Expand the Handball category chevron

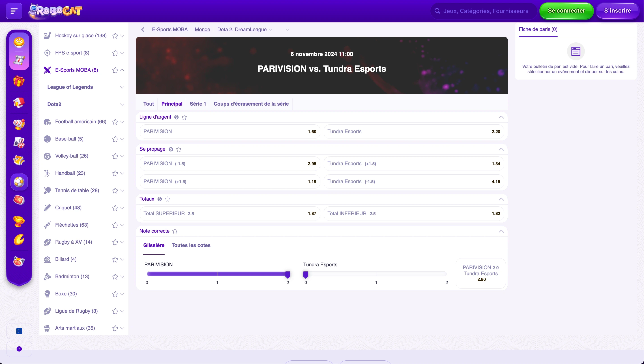point(122,173)
